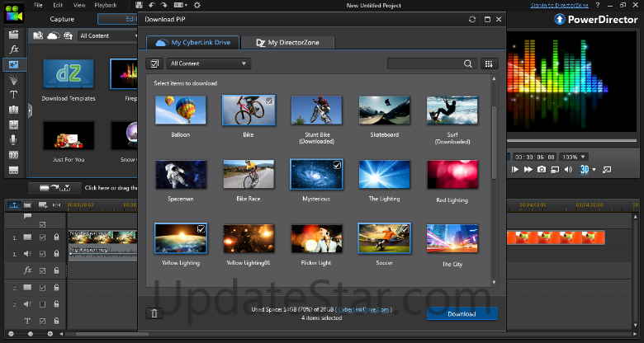Open the Edit menu
Image resolution: width=644 pixels, height=343 pixels.
58,5
